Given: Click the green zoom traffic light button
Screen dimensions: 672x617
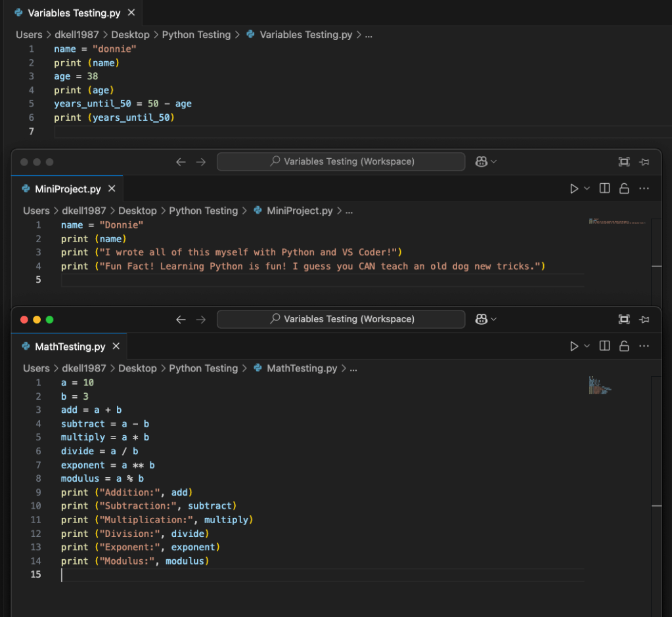Looking at the screenshot, I should coord(49,319).
